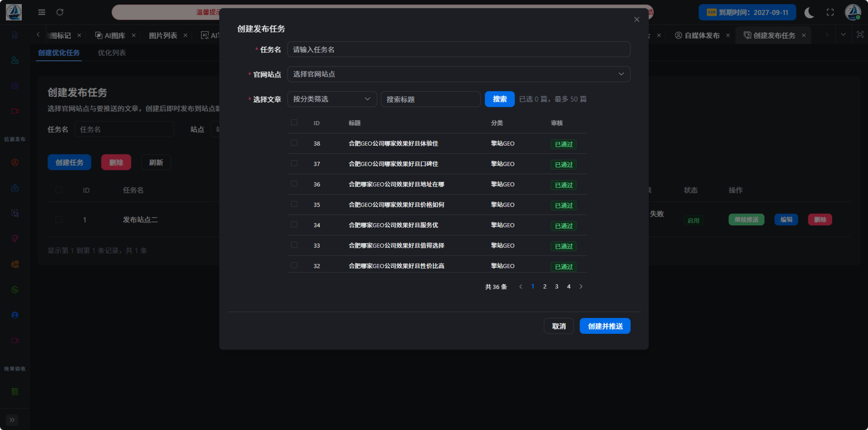Image resolution: width=868 pixels, height=430 pixels.
Task: Check the box for article ID 35
Action: tap(294, 204)
